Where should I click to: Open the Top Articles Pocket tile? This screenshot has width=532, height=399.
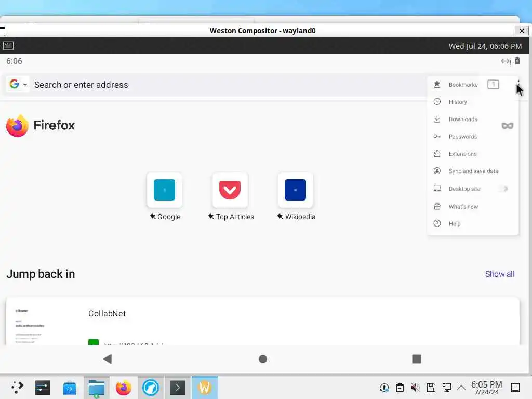point(230,190)
